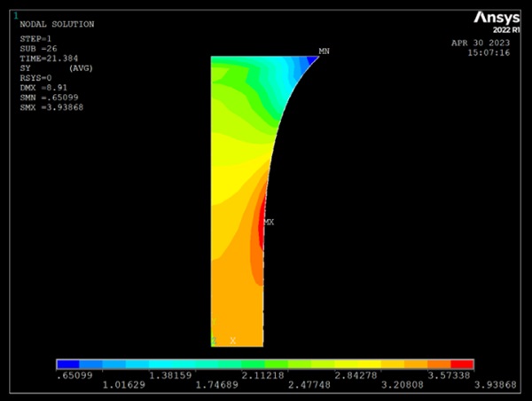Viewport: 532px width, 401px height.
Task: Click legend value '3.57338'
Action: click(x=449, y=375)
